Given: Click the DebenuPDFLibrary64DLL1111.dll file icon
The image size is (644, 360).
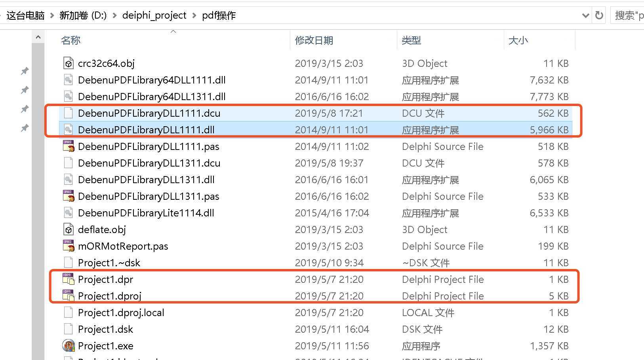Looking at the screenshot, I should pos(69,80).
